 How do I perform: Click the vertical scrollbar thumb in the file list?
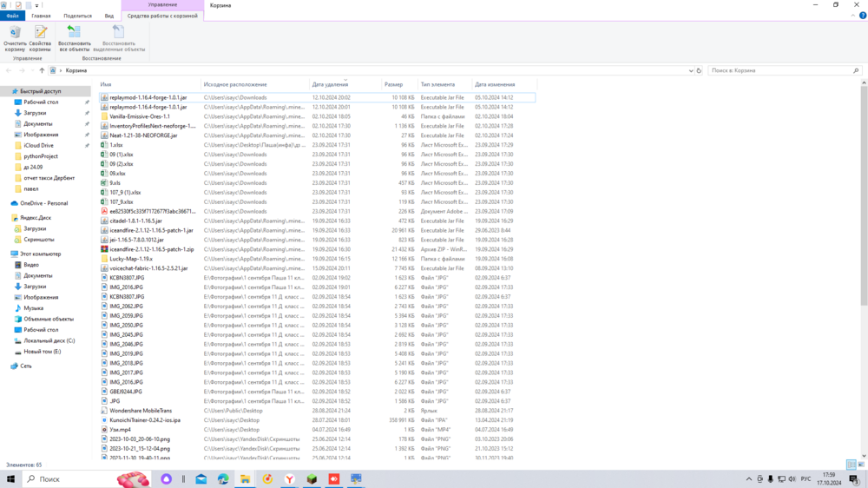[864, 195]
